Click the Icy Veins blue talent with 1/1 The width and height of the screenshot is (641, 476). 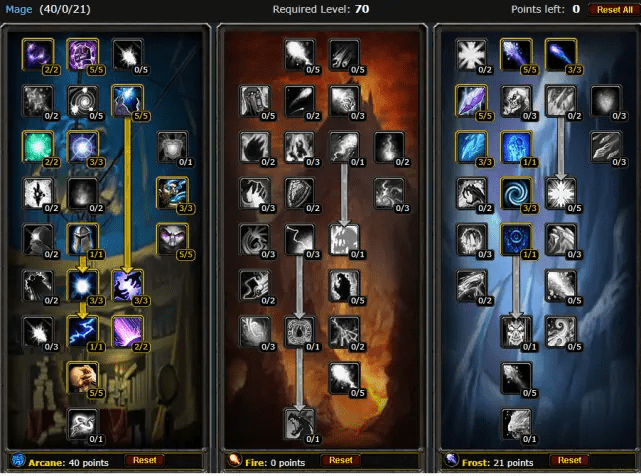point(516,146)
